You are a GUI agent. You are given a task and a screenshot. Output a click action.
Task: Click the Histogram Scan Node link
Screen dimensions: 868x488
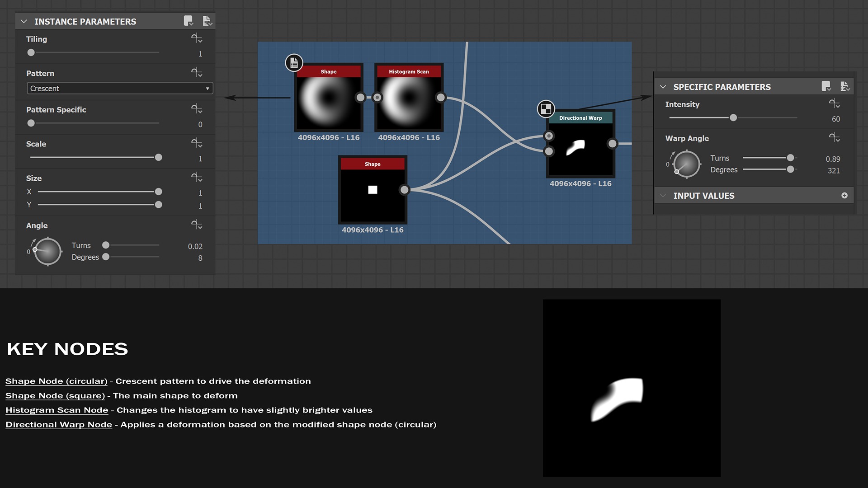point(57,410)
